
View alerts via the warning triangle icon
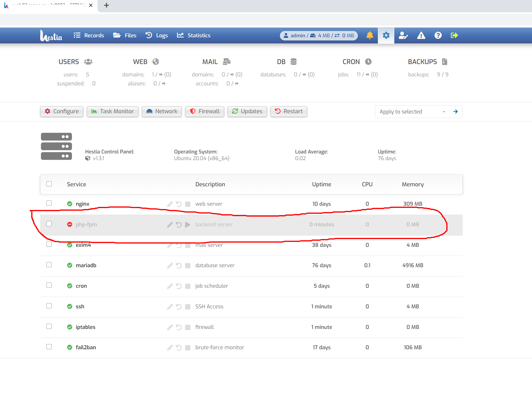click(421, 35)
